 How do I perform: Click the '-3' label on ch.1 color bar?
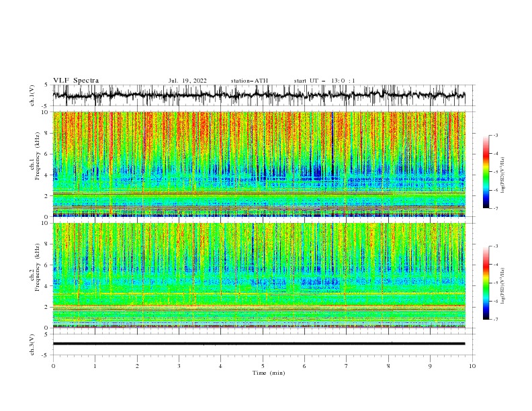point(496,135)
